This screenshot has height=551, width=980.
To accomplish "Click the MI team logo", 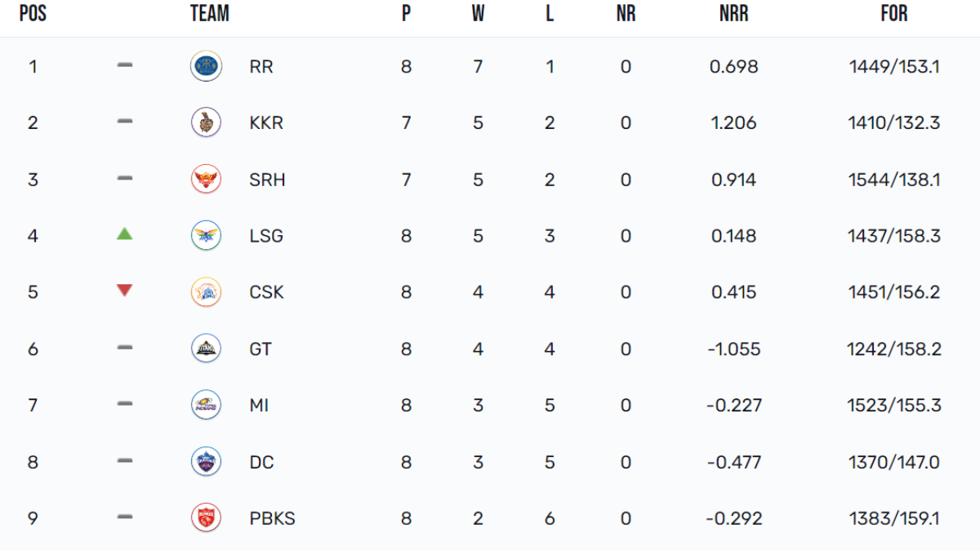I will [206, 405].
